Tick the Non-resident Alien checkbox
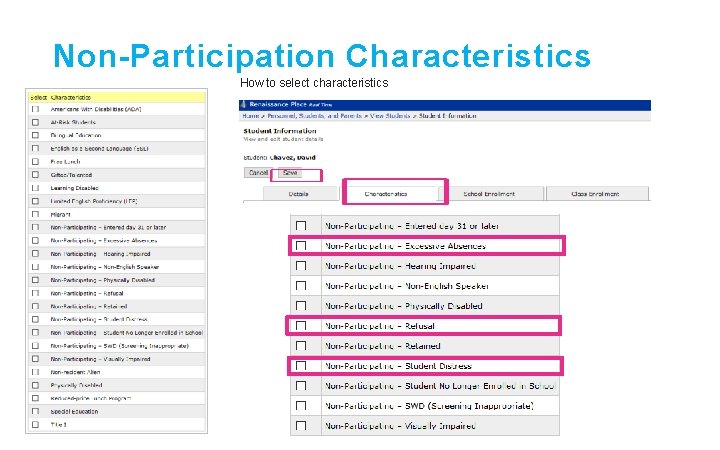Screen dimensions: 720x450 pyautogui.click(x=36, y=371)
